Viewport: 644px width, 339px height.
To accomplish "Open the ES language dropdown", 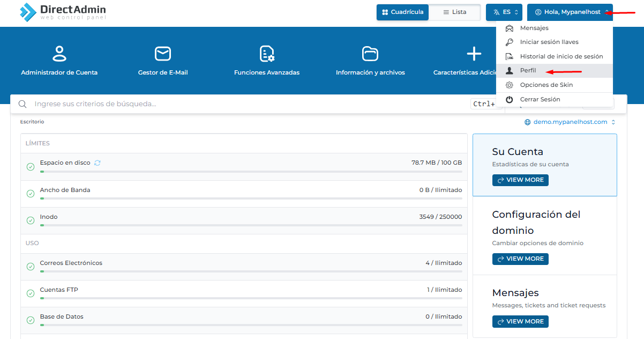I will click(x=504, y=12).
